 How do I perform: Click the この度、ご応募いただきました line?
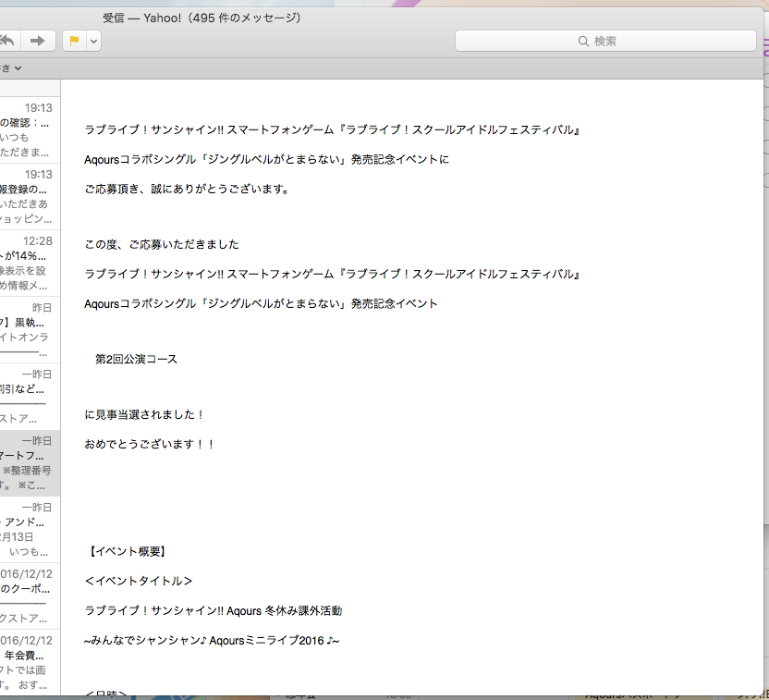point(162,244)
